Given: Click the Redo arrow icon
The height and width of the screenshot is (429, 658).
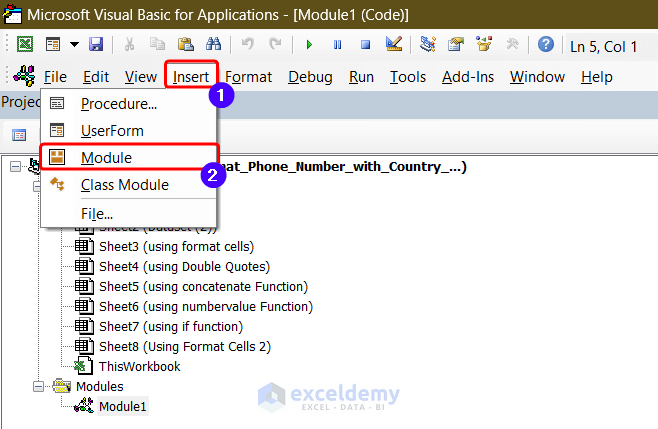Looking at the screenshot, I should click(275, 43).
